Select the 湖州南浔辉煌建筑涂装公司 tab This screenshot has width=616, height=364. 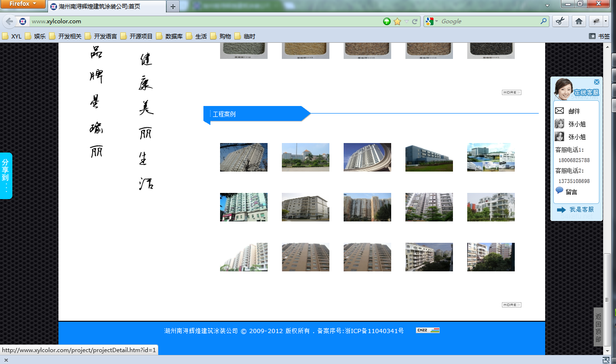click(x=106, y=7)
